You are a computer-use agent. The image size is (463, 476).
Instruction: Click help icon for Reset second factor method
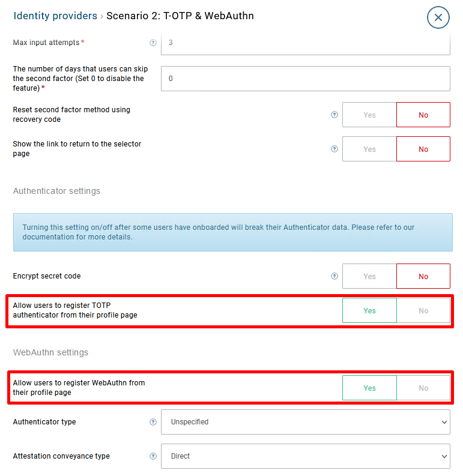pyautogui.click(x=334, y=115)
